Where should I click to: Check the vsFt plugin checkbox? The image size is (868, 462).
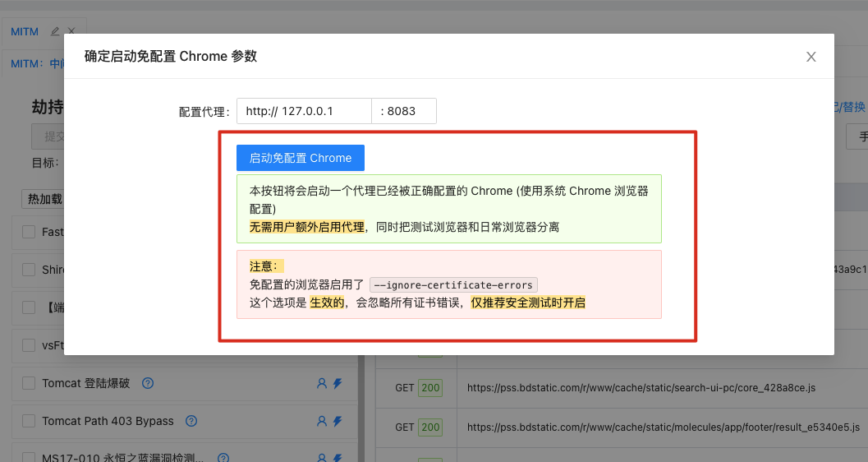coord(29,345)
